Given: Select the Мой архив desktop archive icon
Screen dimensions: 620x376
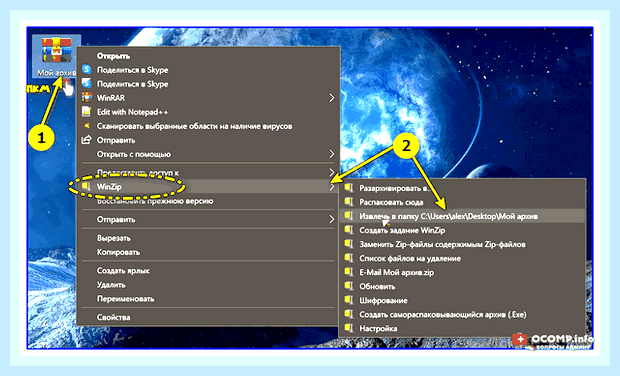Looking at the screenshot, I should 57,56.
